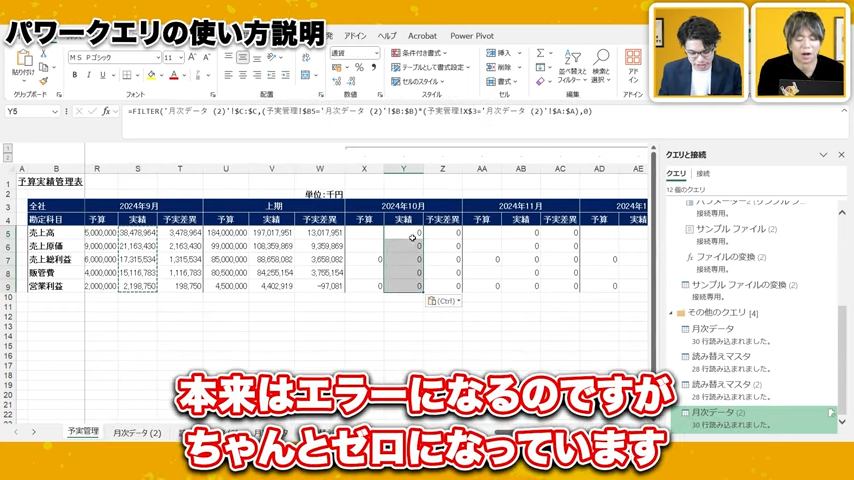The width and height of the screenshot is (854, 480).
Task: Click the increase decimal icon
Action: [x=337, y=81]
